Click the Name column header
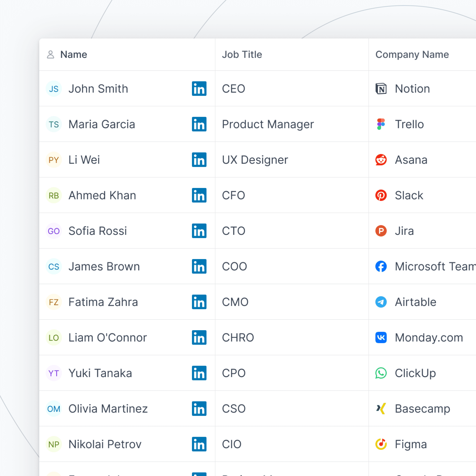The image size is (476, 476). (x=74, y=55)
